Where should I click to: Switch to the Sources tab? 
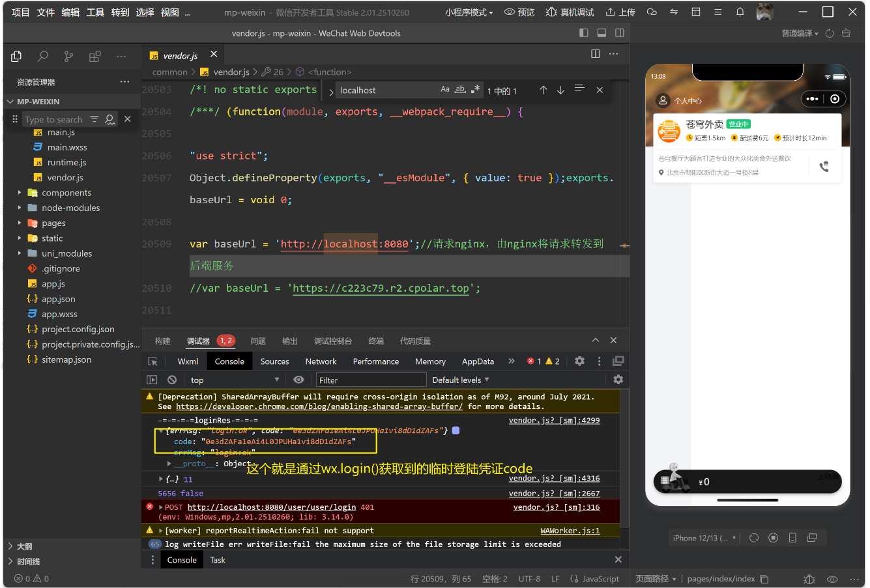274,361
